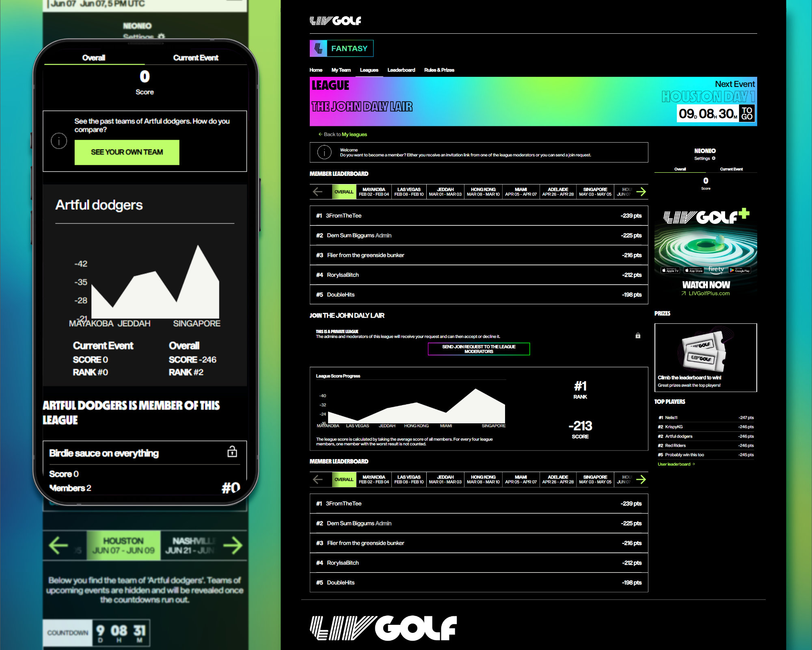Select MAYAKOBA tab in upper leaderboard
The height and width of the screenshot is (650, 812).
(x=374, y=192)
